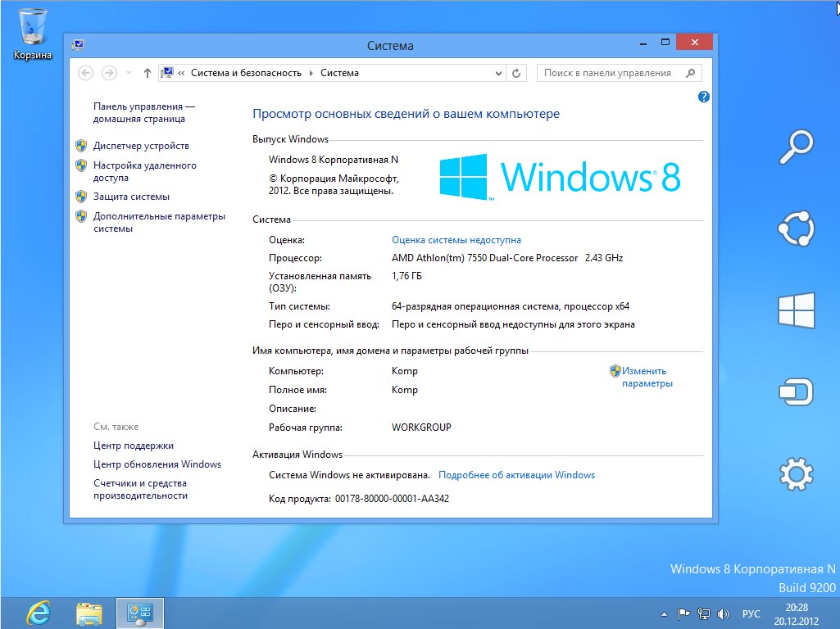This screenshot has width=840, height=629.
Task: Open the Devices charm icon
Action: tap(796, 391)
